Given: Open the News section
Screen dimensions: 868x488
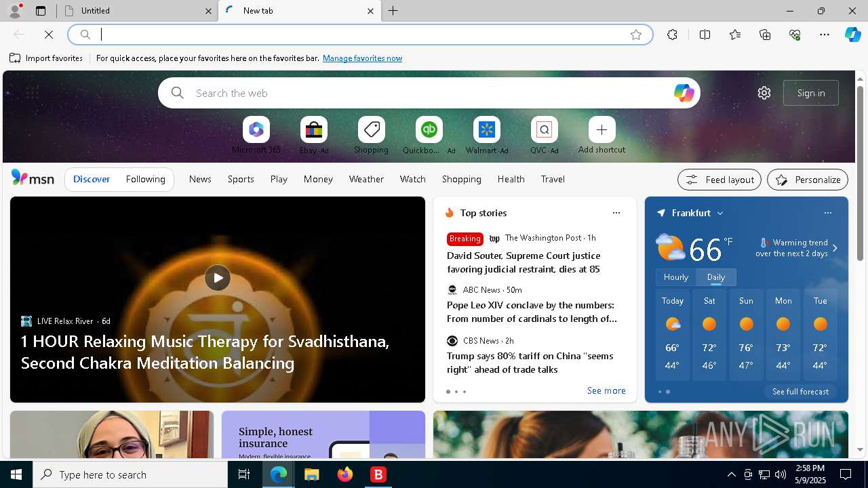Looking at the screenshot, I should click(x=200, y=179).
